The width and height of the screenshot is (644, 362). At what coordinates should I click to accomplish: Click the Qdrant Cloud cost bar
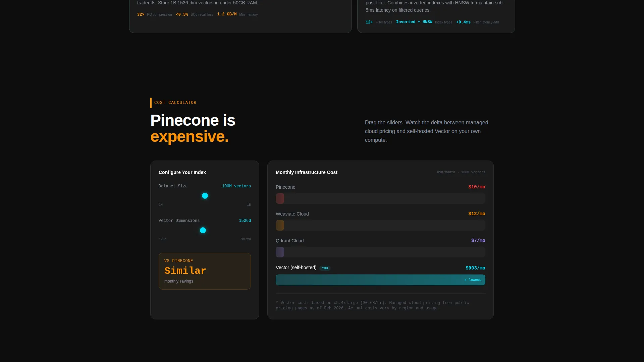[x=380, y=252]
